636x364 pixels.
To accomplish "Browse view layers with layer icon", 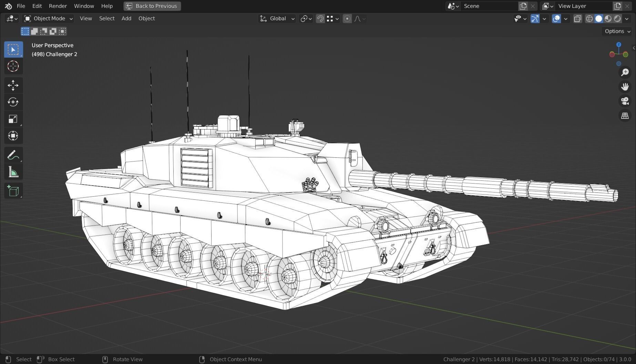I will coord(548,6).
